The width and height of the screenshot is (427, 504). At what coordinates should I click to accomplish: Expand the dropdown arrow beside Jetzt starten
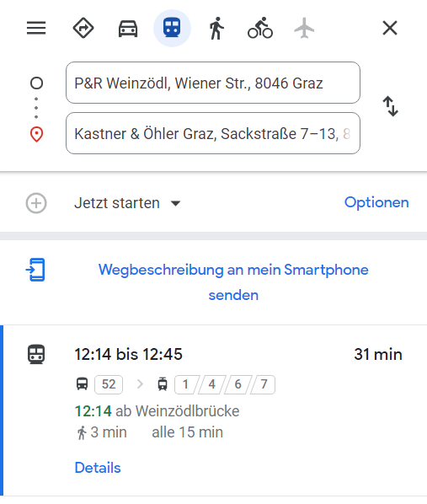[175, 203]
